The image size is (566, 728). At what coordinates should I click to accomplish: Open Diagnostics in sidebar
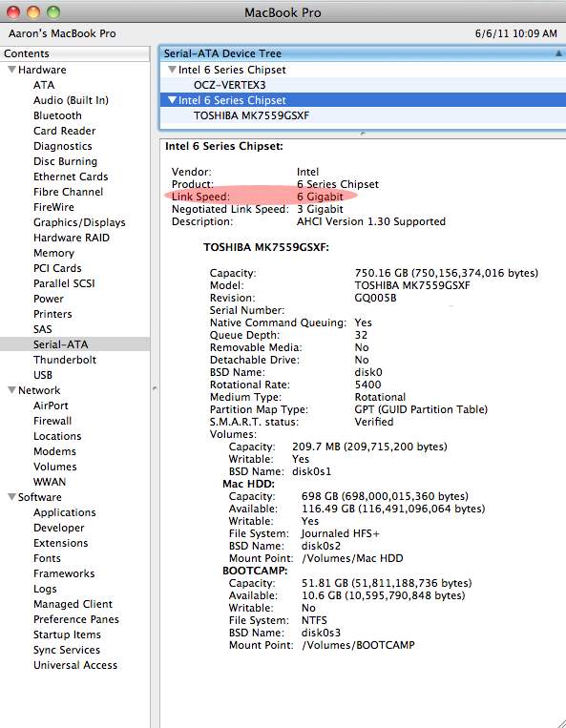point(63,146)
